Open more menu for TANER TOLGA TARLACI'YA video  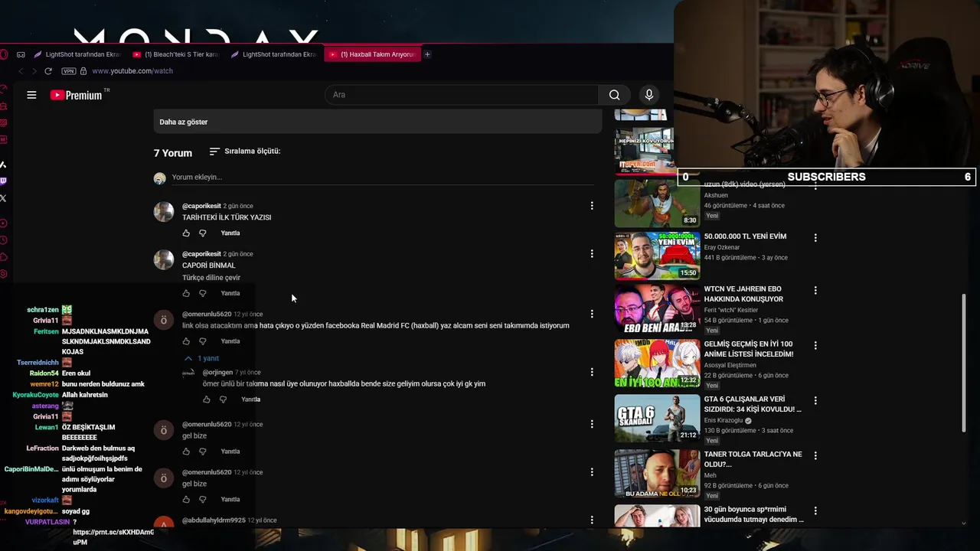coord(815,455)
